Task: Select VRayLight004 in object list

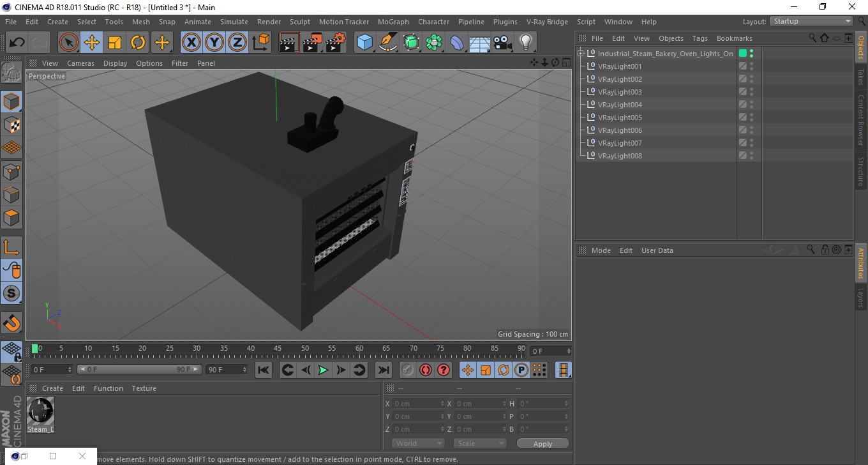Action: [x=619, y=105]
